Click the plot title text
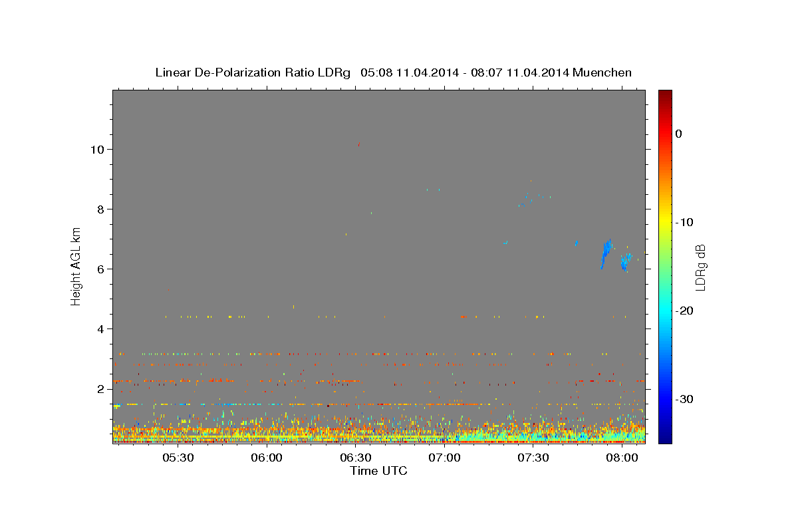Screen dimensions: 798x532 tap(393, 72)
